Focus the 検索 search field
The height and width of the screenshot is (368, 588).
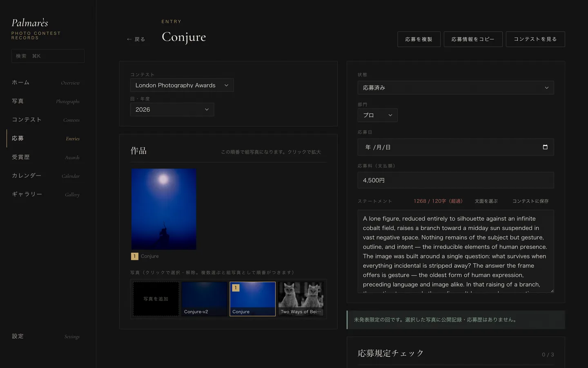(x=48, y=56)
